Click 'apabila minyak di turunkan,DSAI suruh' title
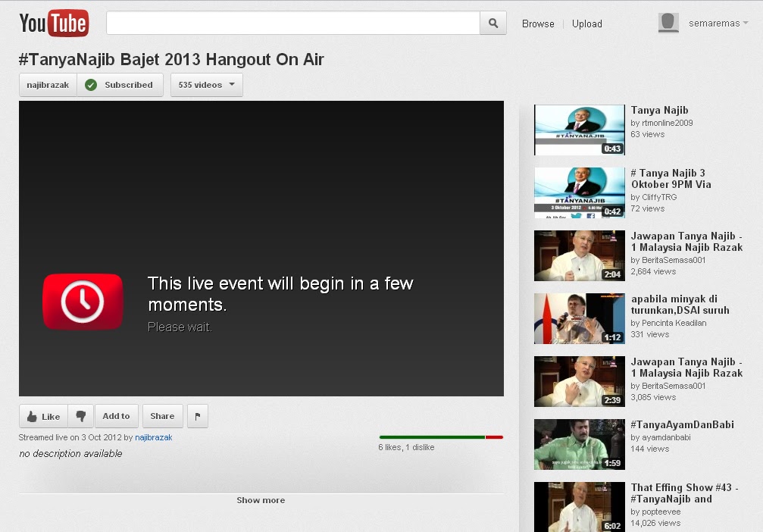Image resolution: width=763 pixels, height=532 pixels. (x=680, y=304)
